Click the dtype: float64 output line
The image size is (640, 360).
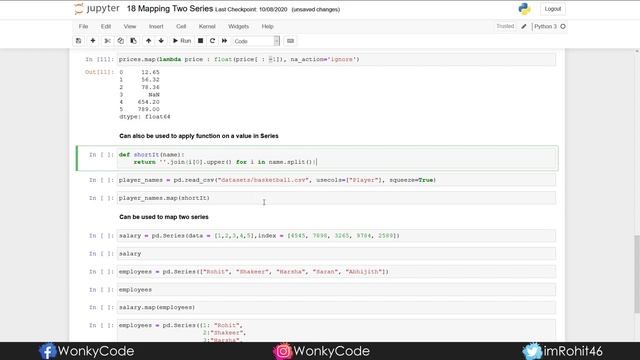144,117
